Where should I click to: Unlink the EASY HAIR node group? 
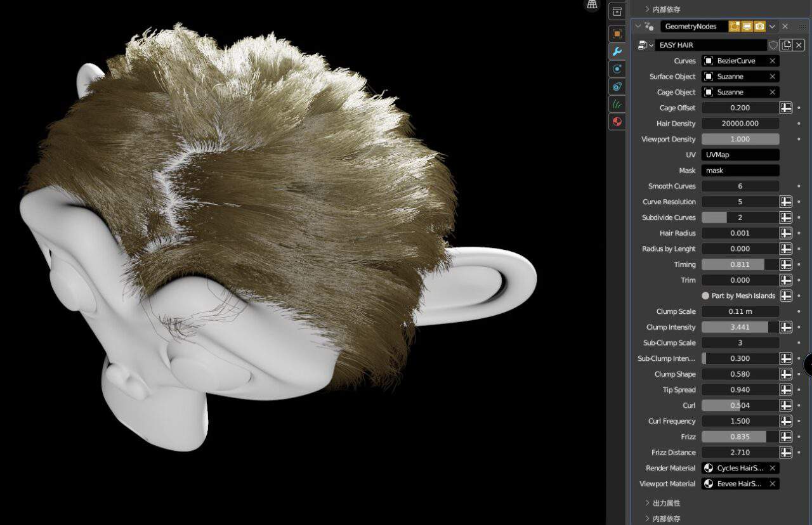click(799, 45)
